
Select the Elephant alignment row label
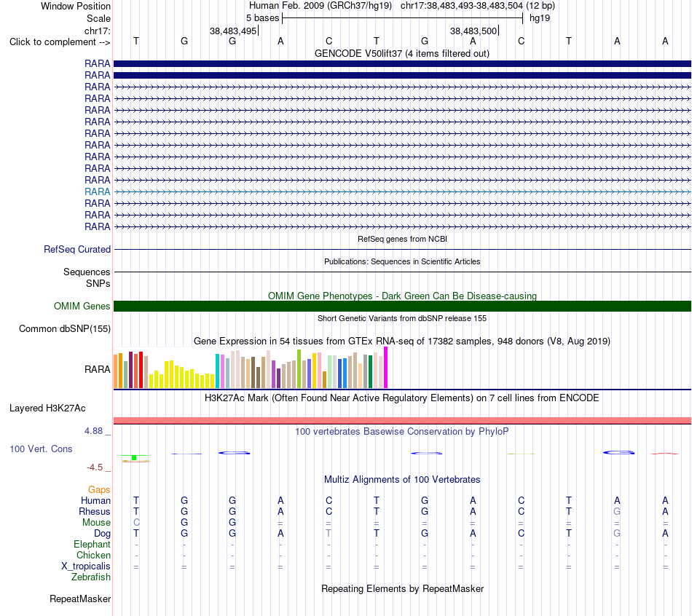point(92,544)
